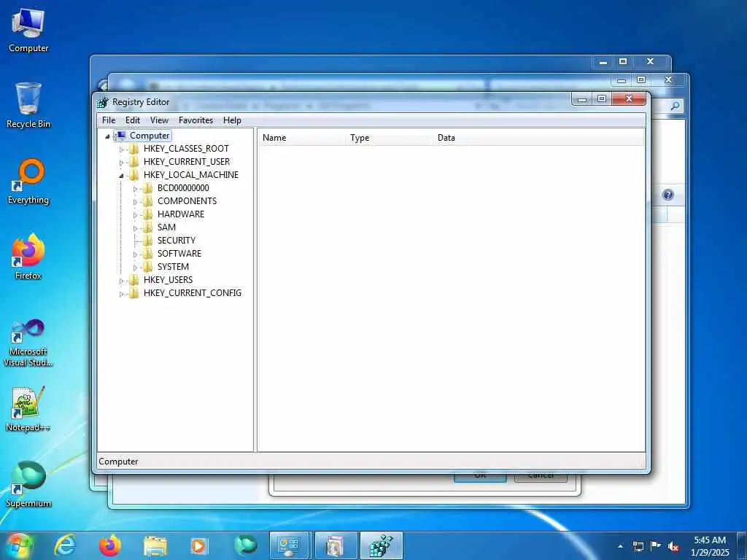Viewport: 747px width, 560px height.
Task: Click the taskbar clock showing 5:45 AM
Action: 710,546
